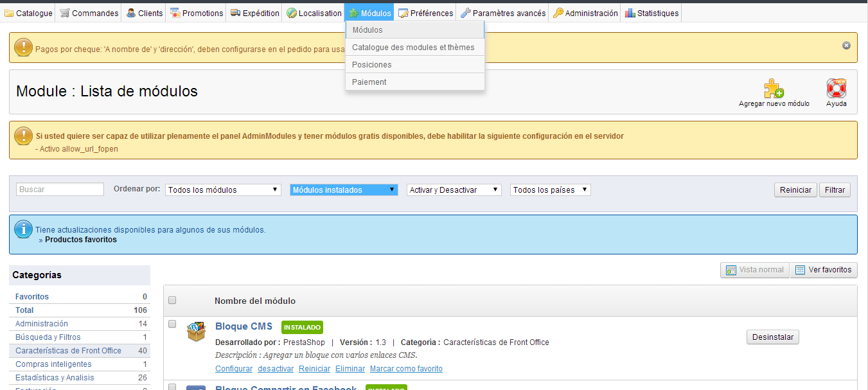Dismiss the cheque payment warning with X
This screenshot has width=868, height=390.
(x=846, y=45)
